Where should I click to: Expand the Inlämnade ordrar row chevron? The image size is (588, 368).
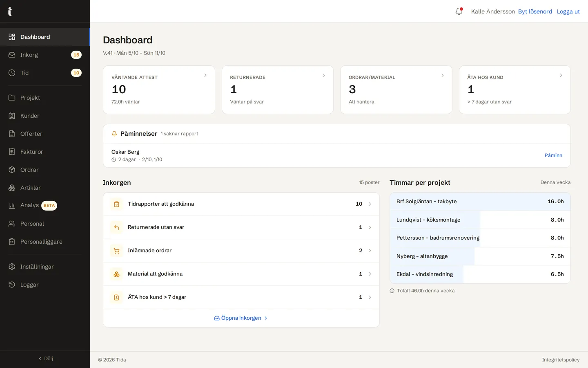pos(370,251)
